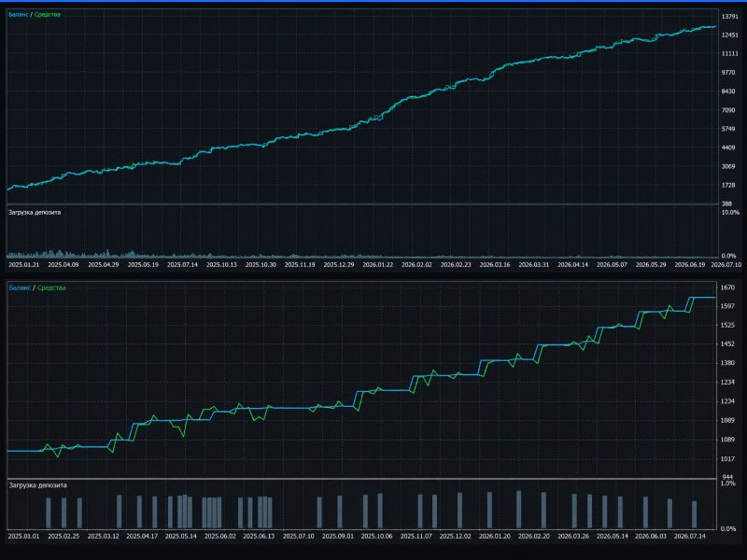Select the 2025.11.19 date label
Image resolution: width=747 pixels, height=560 pixels.
point(300,265)
